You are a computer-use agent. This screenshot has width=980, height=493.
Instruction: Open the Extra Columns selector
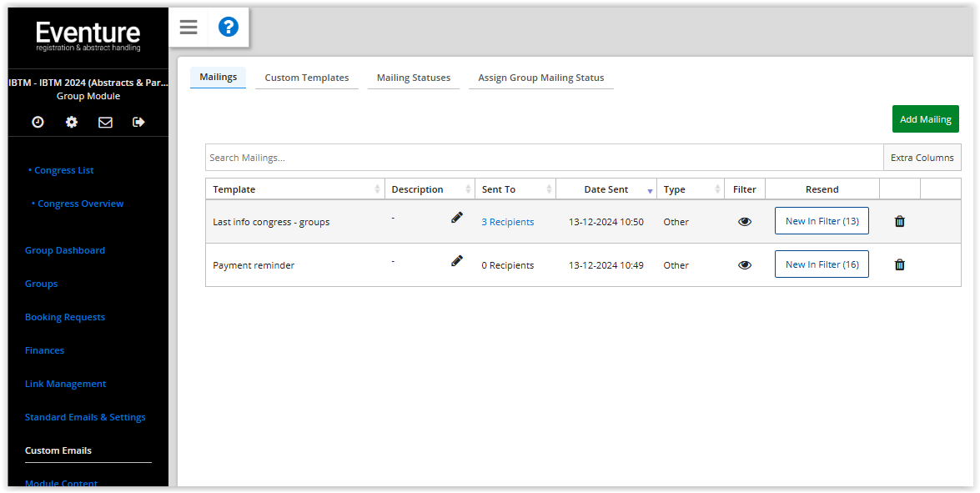tap(922, 158)
